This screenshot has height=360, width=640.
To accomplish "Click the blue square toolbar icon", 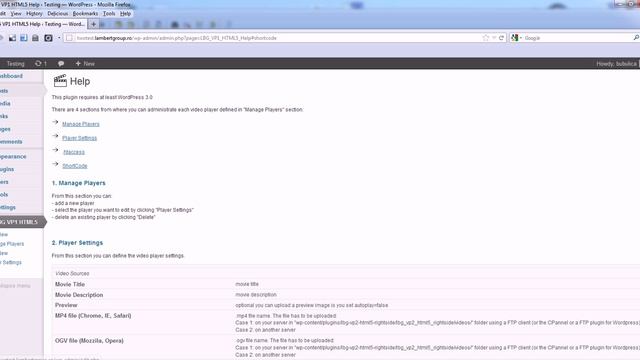I will 24,38.
